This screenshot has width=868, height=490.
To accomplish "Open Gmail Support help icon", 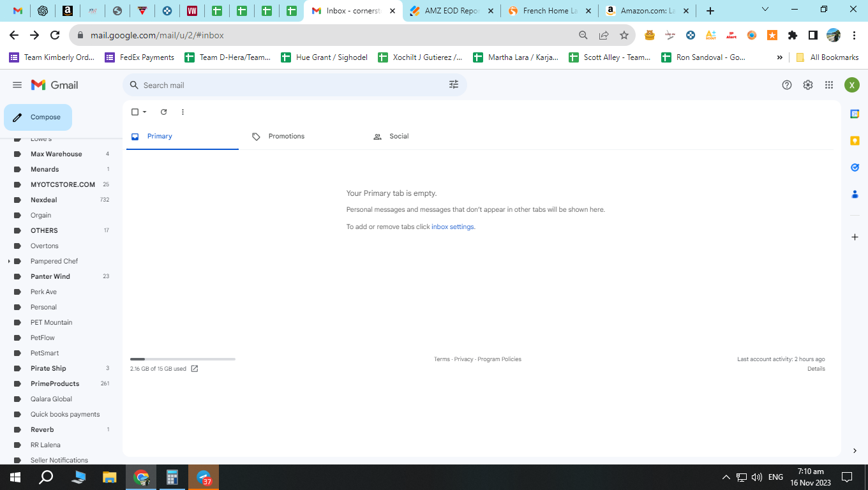I will (x=787, y=85).
